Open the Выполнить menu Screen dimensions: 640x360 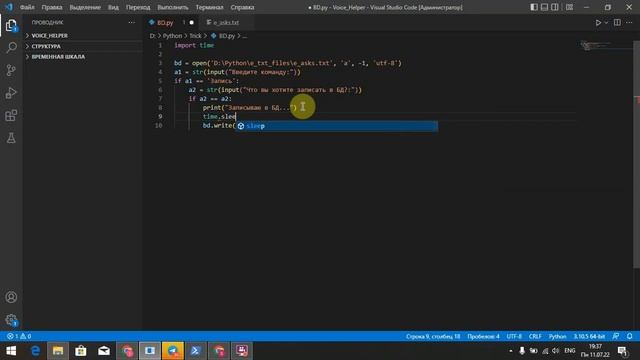click(x=173, y=7)
